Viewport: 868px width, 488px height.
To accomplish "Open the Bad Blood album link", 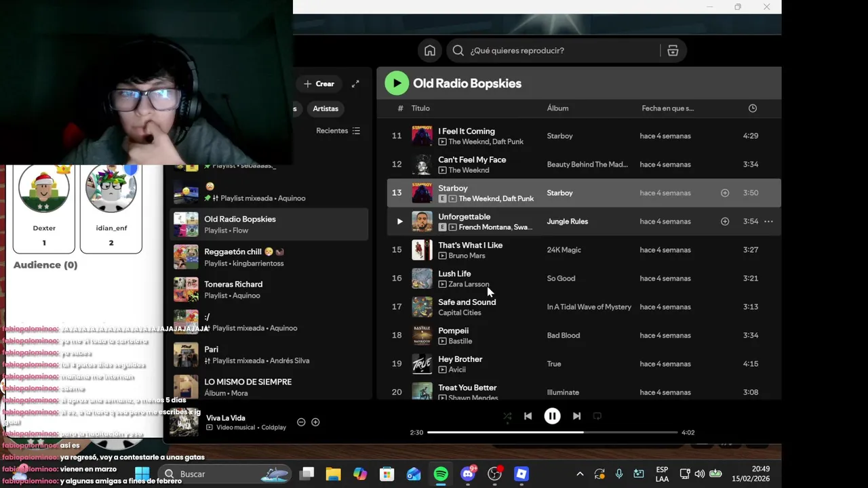I will pyautogui.click(x=564, y=335).
